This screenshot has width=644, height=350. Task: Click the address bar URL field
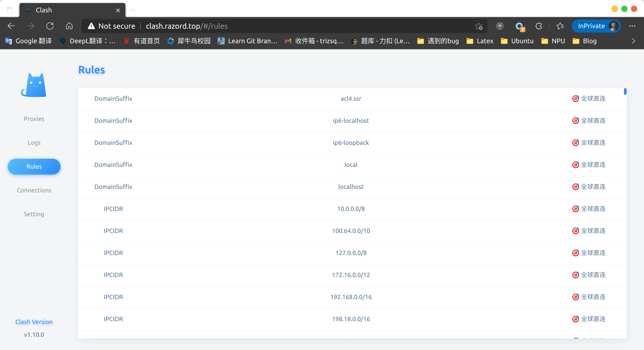point(275,26)
